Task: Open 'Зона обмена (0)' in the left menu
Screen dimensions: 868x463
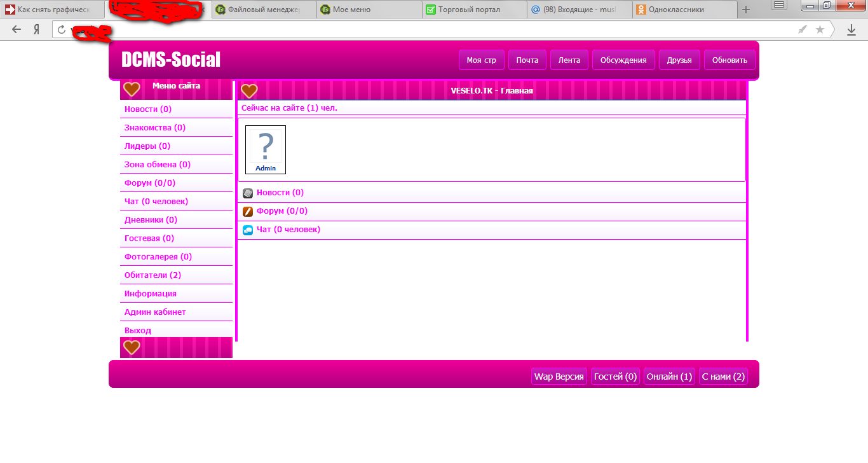Action: pos(177,165)
